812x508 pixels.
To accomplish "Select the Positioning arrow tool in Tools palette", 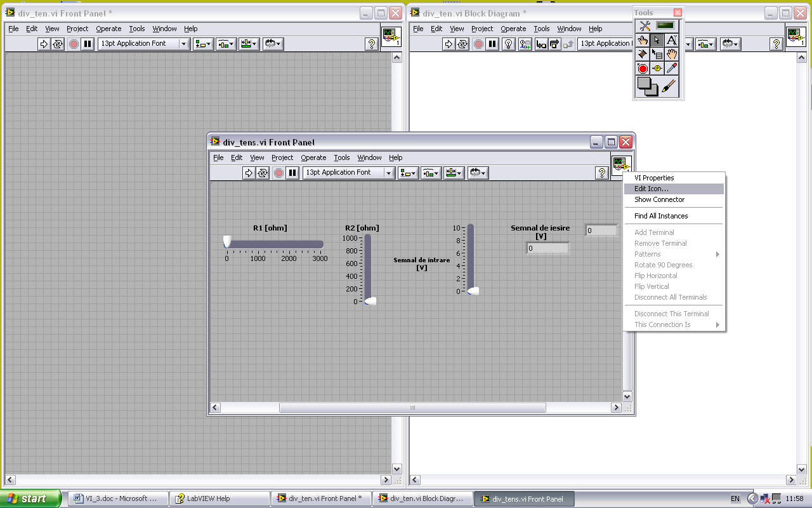I will click(657, 40).
